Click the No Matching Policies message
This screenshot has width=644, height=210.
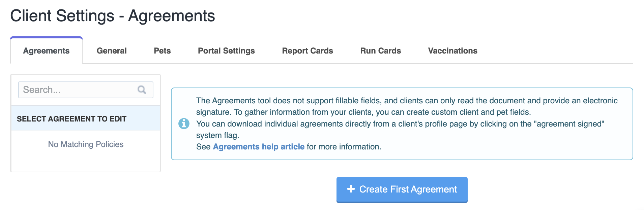pos(86,144)
